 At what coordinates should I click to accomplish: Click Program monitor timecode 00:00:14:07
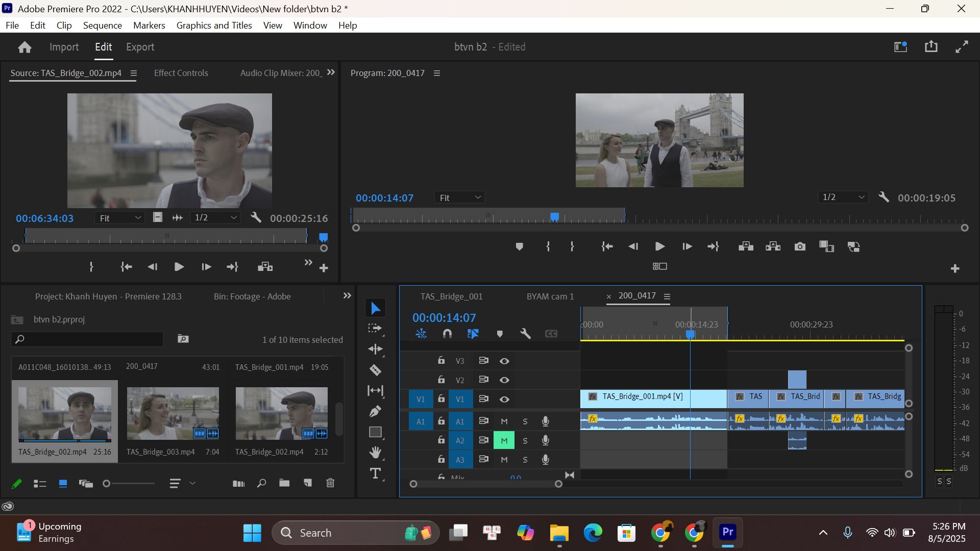pyautogui.click(x=384, y=198)
